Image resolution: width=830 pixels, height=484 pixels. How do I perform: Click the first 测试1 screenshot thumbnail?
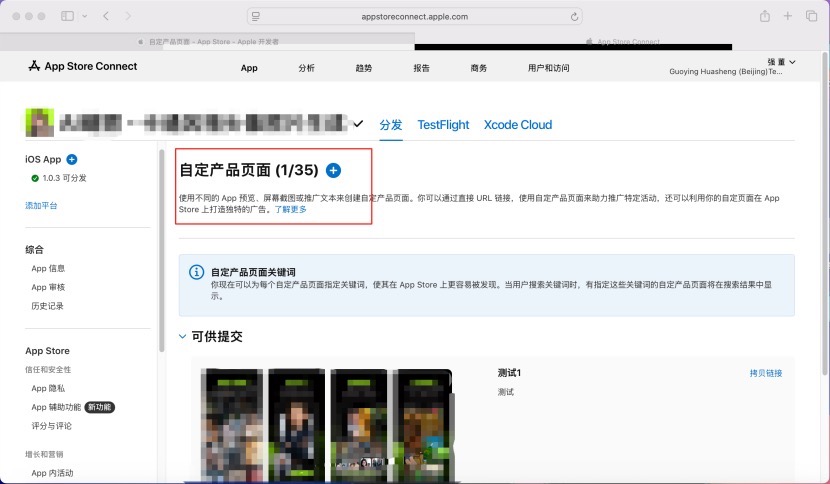[x=232, y=425]
